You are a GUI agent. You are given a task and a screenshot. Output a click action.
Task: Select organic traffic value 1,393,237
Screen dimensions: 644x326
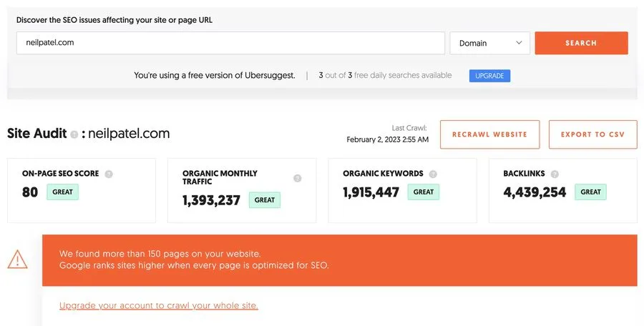point(212,200)
